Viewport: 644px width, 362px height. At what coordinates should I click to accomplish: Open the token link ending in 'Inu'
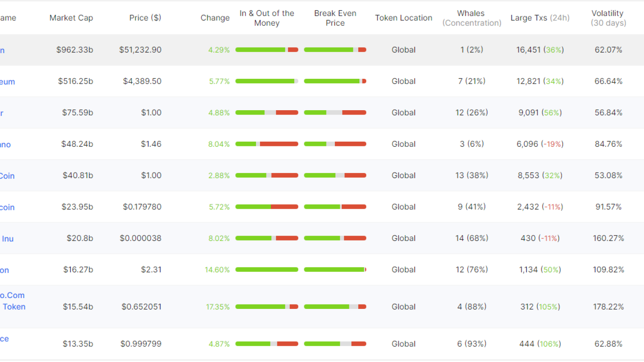pyautogui.click(x=8, y=239)
